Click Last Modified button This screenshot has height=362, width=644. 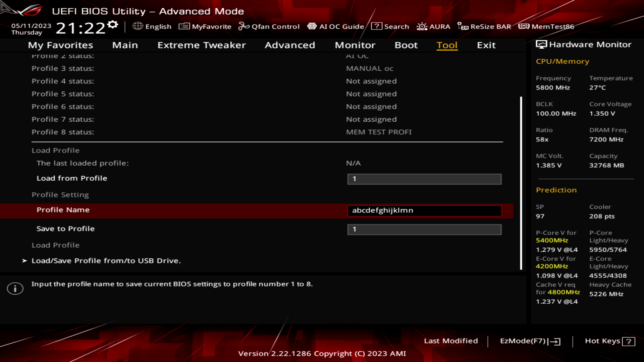[x=451, y=341]
